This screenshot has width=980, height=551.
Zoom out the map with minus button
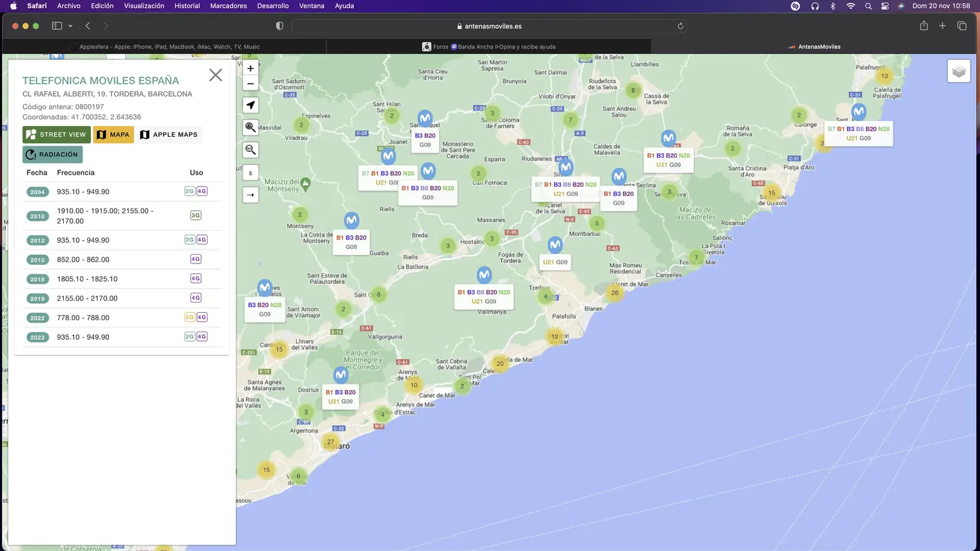click(250, 83)
